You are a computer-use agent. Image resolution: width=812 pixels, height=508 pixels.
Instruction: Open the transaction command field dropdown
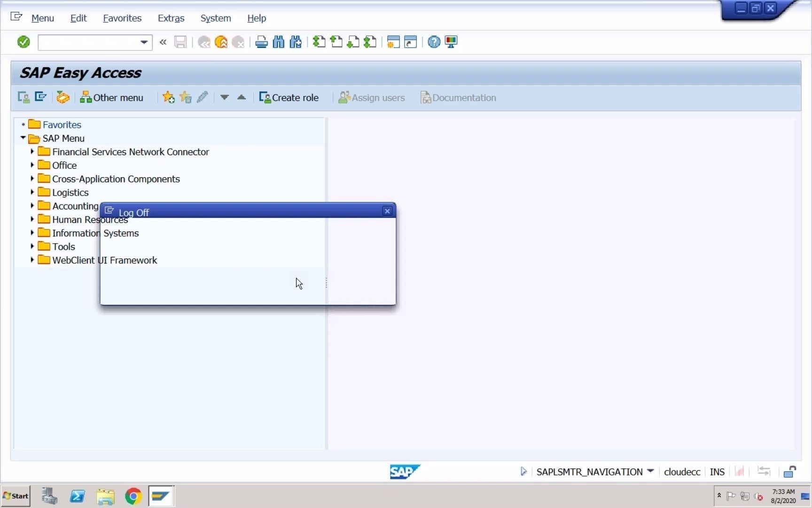click(144, 42)
